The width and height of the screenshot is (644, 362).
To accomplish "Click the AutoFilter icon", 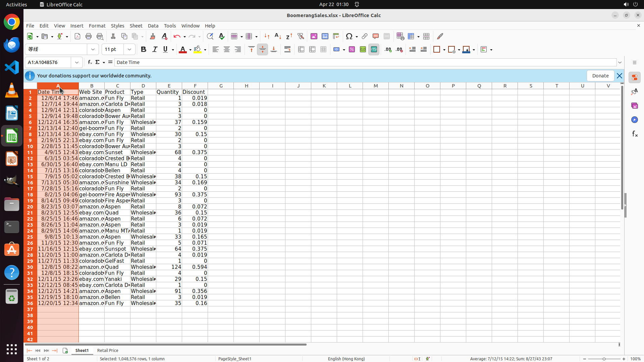I will [301, 36].
